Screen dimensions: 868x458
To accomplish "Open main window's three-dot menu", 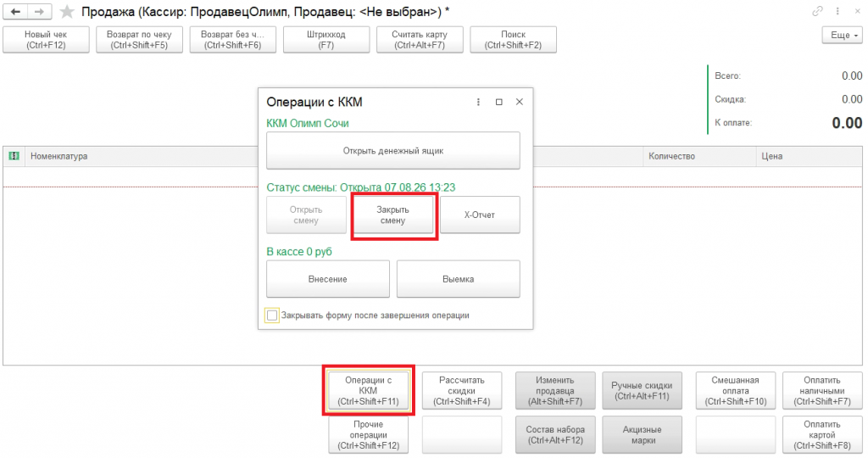I will pos(837,11).
